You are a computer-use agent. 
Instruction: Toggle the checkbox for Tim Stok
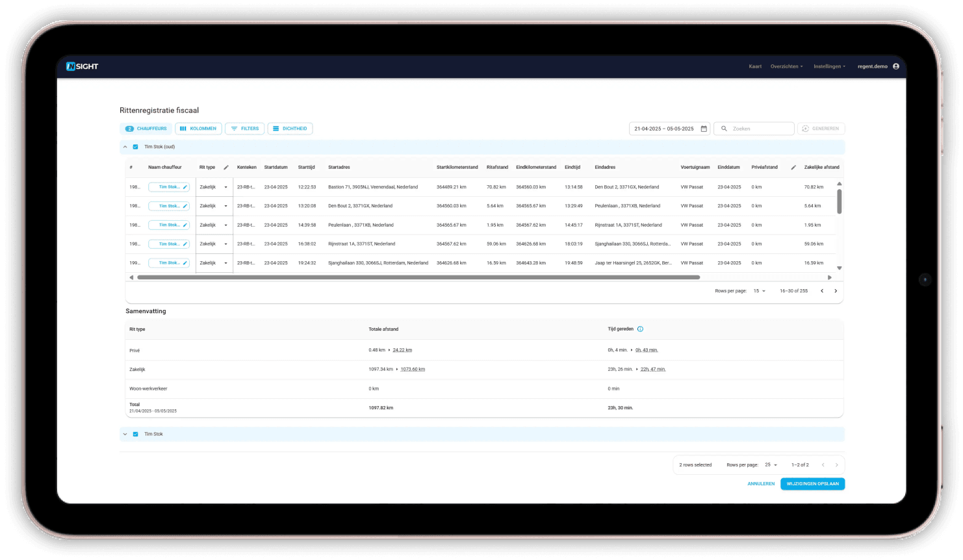[136, 434]
